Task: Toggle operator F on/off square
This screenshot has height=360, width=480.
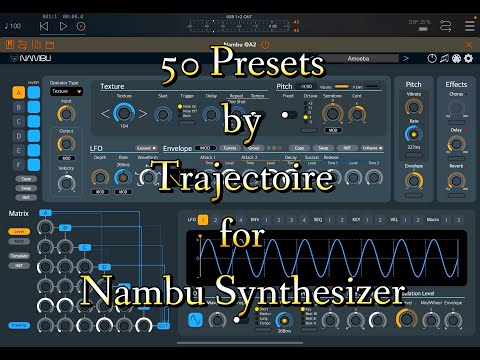Action: 34,165
